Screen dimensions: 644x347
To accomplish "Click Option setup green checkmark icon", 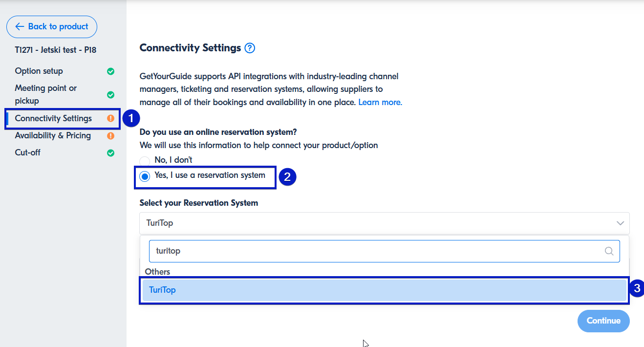I will 111,71.
